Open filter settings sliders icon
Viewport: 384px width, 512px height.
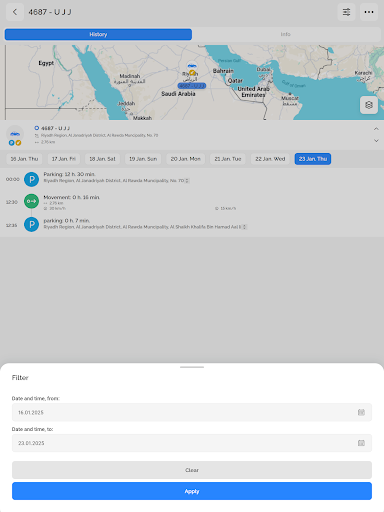point(346,12)
